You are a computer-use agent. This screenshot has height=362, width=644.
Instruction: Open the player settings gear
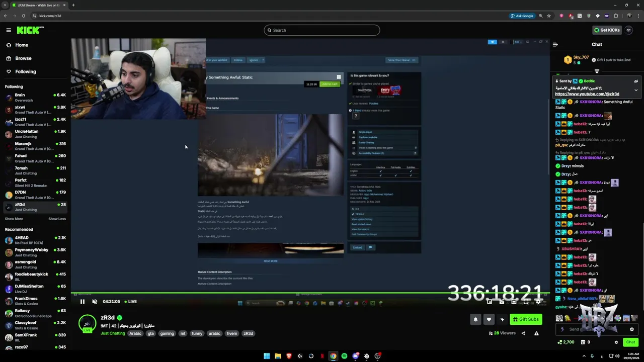538,302
